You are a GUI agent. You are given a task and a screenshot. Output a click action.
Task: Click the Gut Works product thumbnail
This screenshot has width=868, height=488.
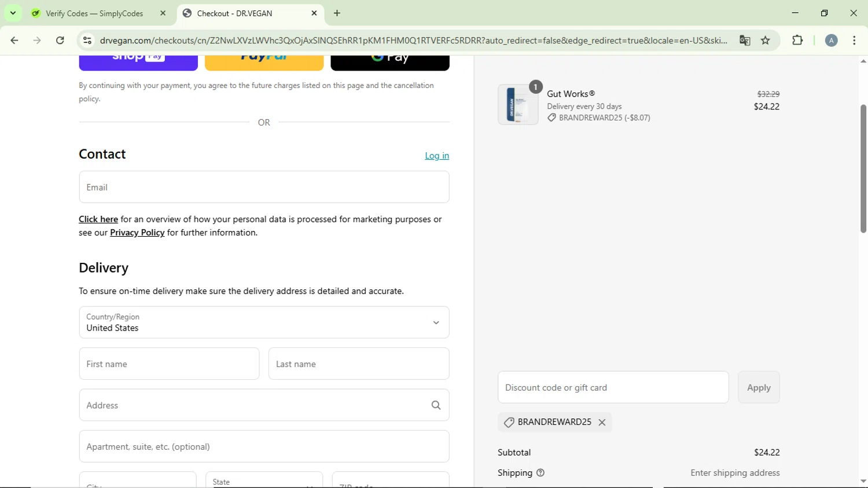coord(518,105)
